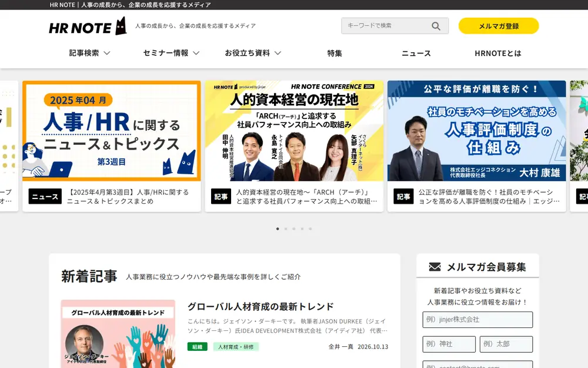The width and height of the screenshot is (588, 368).
Task: Click the last name field 例) 神社
Action: point(449,344)
